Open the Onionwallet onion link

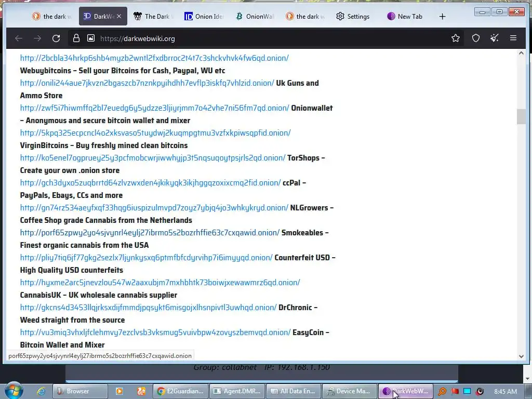155,108
